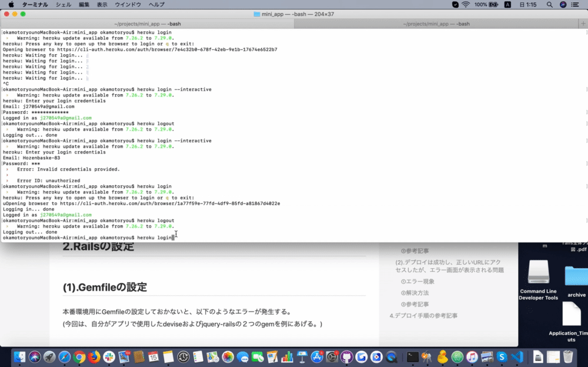Launch Siri from the Dock
Image resolution: width=588 pixels, height=367 pixels.
coord(35,356)
